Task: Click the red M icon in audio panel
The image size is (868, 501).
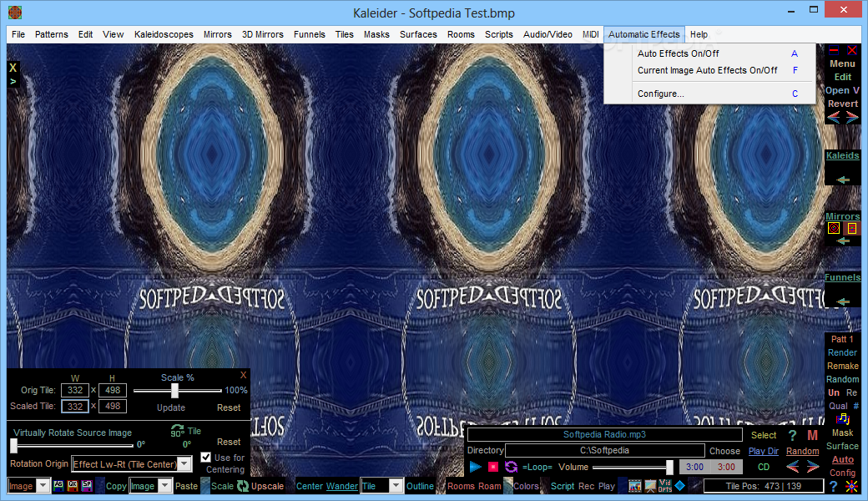Action: coord(812,436)
